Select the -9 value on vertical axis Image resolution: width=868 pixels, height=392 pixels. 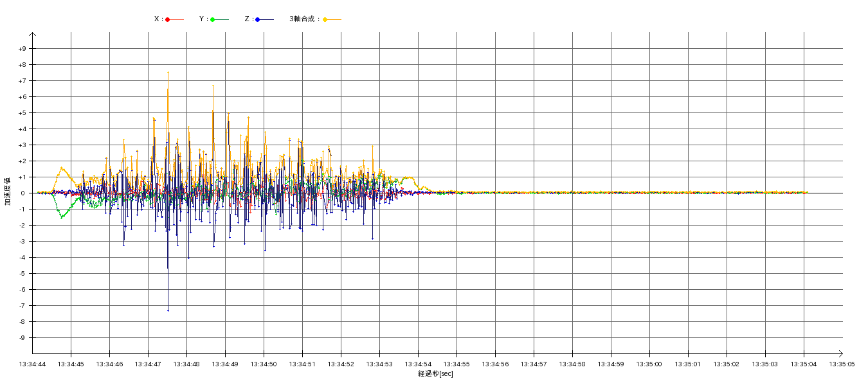click(x=23, y=338)
